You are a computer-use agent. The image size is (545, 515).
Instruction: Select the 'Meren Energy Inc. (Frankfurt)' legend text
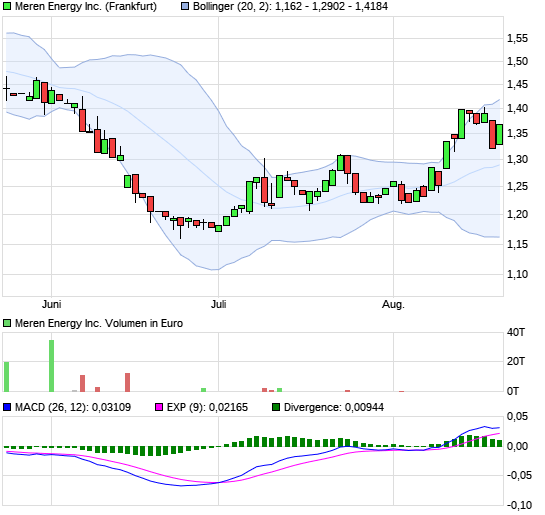(86, 6)
